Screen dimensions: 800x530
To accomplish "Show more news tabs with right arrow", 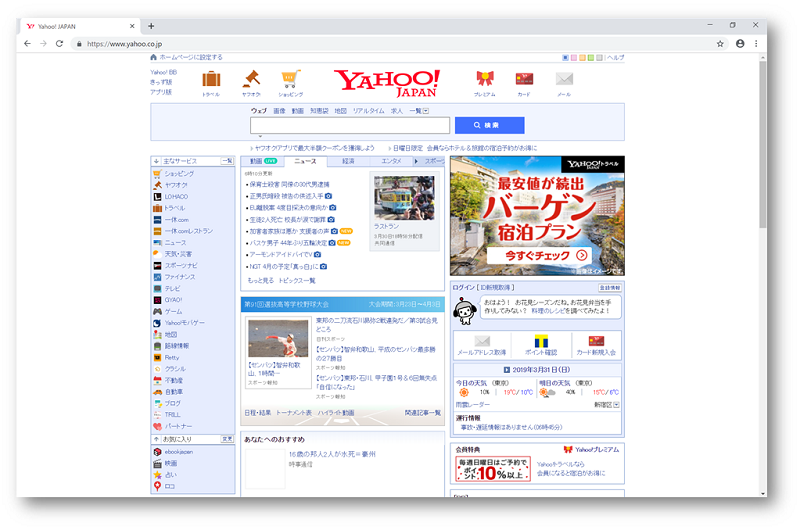I will (416, 161).
